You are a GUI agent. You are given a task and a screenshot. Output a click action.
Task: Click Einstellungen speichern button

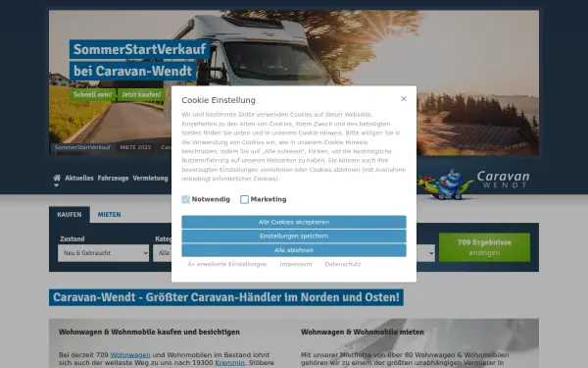(294, 236)
